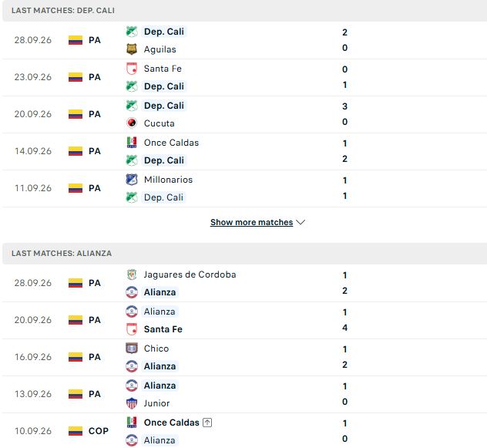Click Jaguares de Cordoba team name

(x=190, y=275)
